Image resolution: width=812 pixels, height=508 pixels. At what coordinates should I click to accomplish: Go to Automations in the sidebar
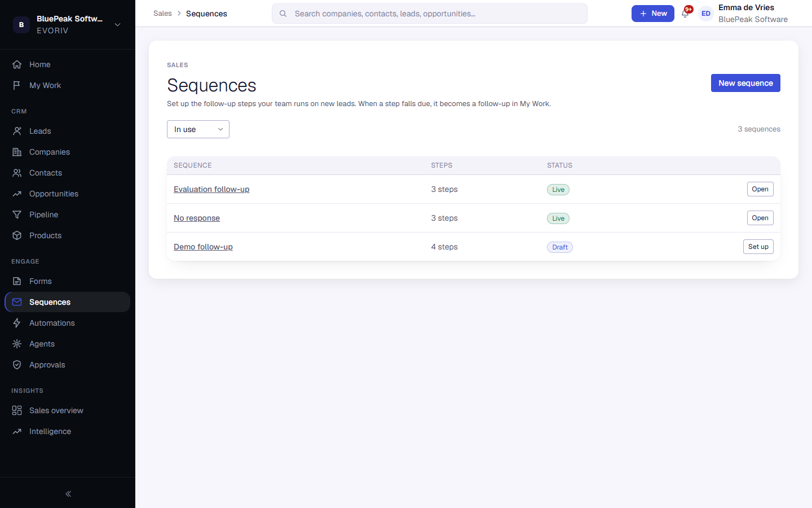coord(68,323)
